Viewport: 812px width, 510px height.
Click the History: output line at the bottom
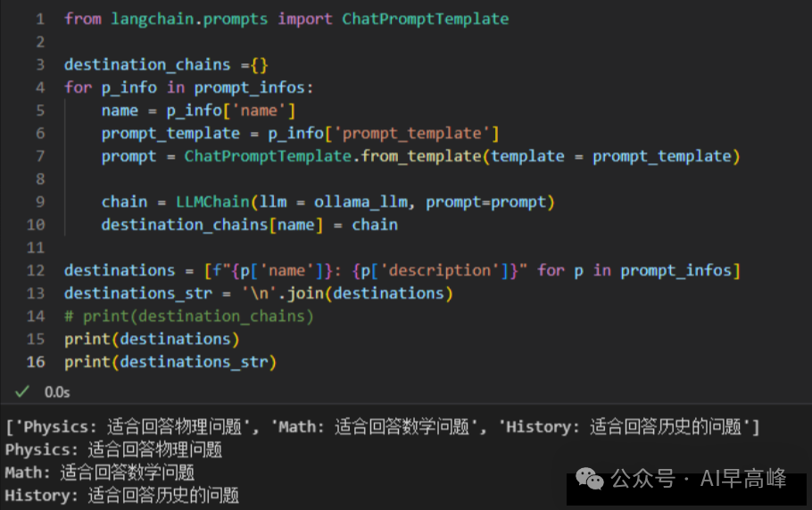pos(122,496)
